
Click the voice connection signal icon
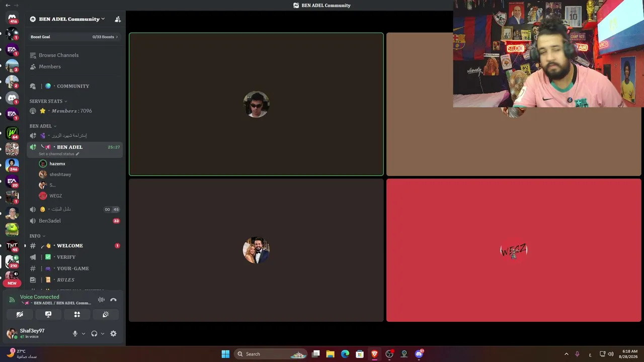12,300
